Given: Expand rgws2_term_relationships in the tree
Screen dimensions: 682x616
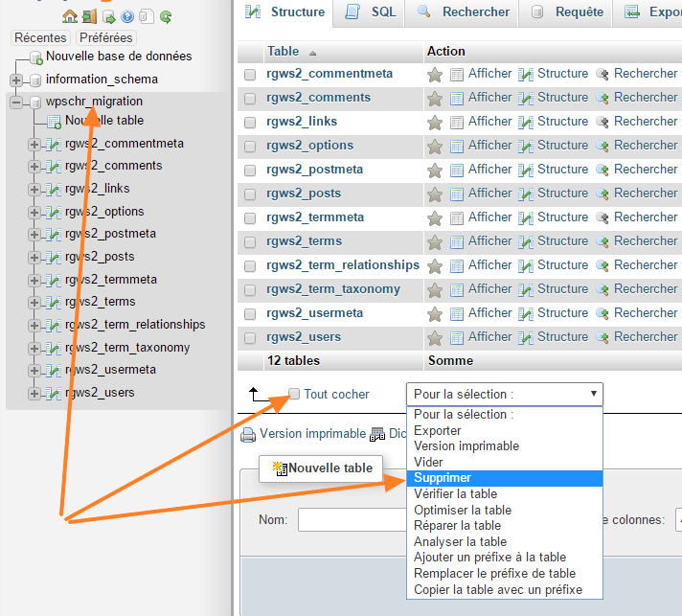Looking at the screenshot, I should click(x=34, y=326).
